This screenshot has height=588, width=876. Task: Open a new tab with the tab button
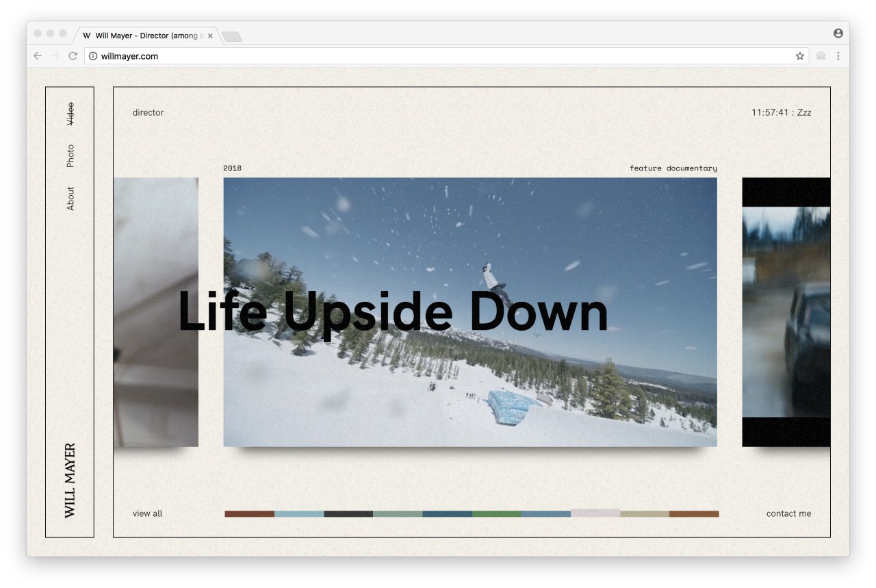(232, 36)
